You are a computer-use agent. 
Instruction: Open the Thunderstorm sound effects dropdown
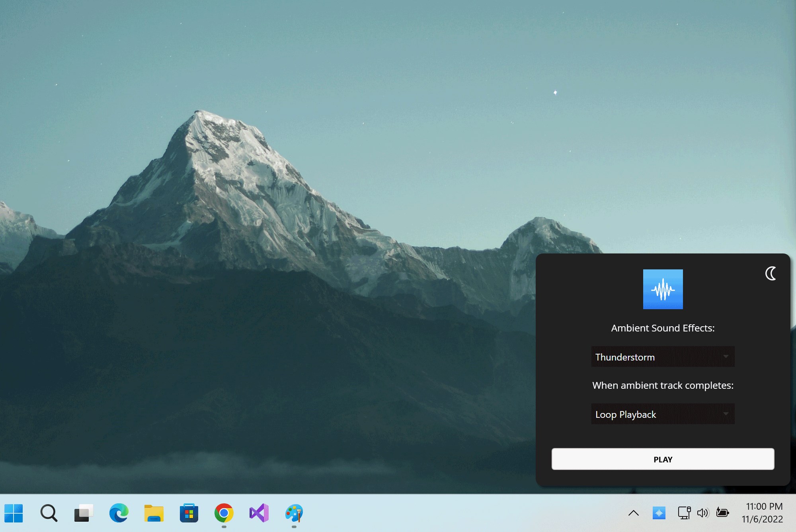pos(663,357)
